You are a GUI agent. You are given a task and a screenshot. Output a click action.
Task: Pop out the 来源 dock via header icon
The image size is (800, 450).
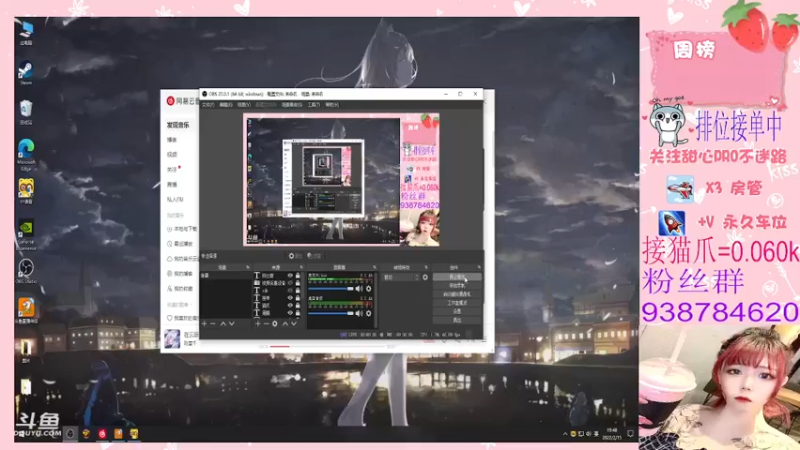click(301, 267)
